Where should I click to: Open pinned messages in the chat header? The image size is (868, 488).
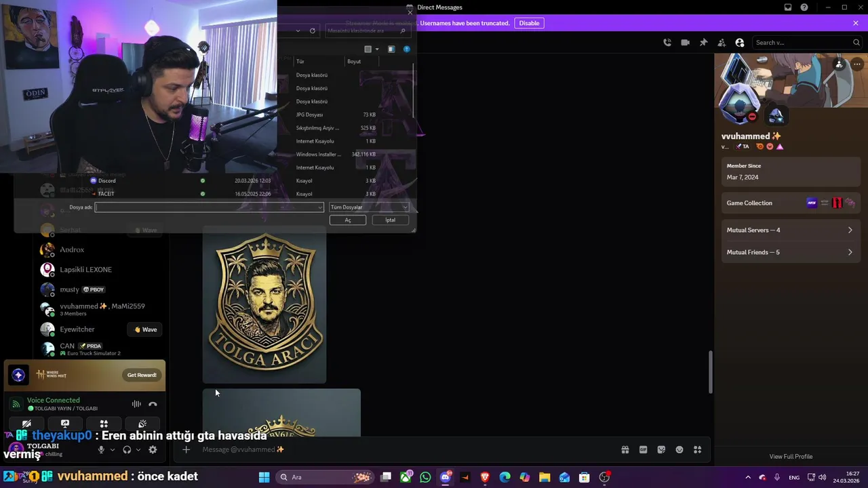click(703, 42)
